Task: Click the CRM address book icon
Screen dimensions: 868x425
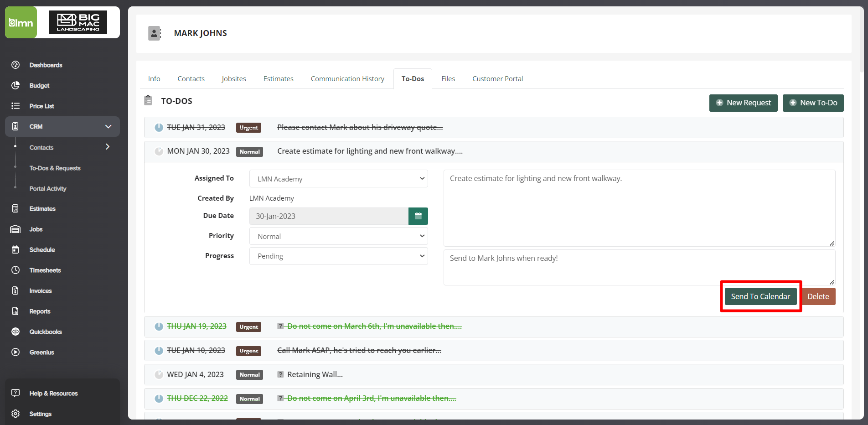Action: click(x=15, y=126)
